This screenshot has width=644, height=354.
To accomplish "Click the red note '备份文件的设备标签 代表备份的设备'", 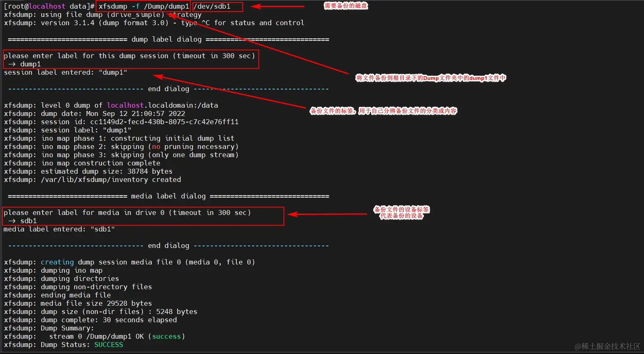I will click(x=401, y=212).
